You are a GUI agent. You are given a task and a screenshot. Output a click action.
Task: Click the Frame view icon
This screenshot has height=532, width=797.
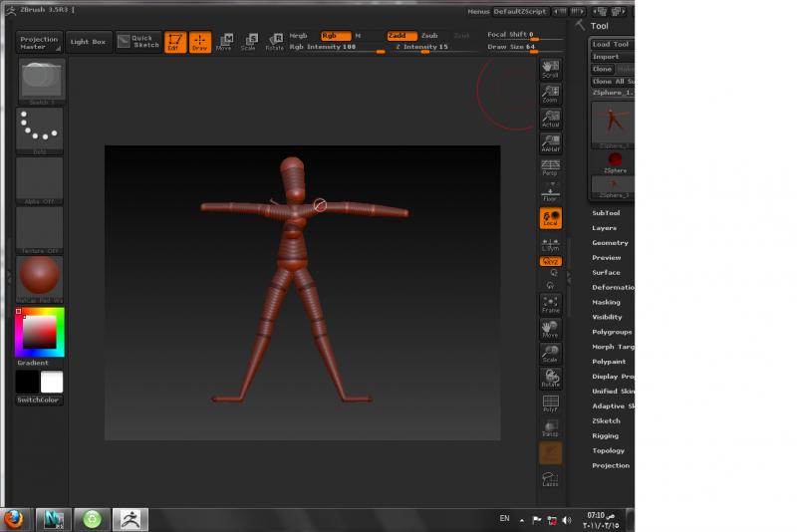click(x=550, y=304)
